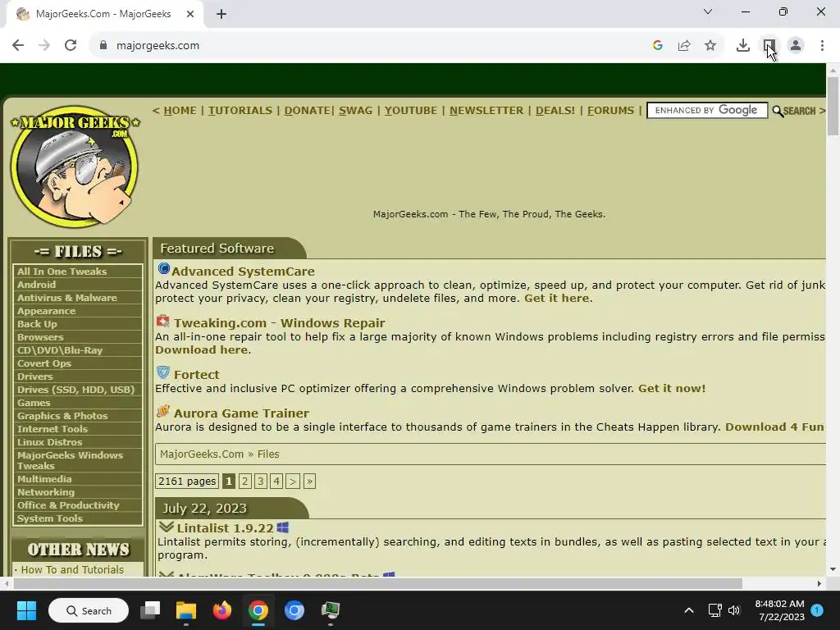Open File Explorer from taskbar
This screenshot has width=840, height=630.
[186, 610]
